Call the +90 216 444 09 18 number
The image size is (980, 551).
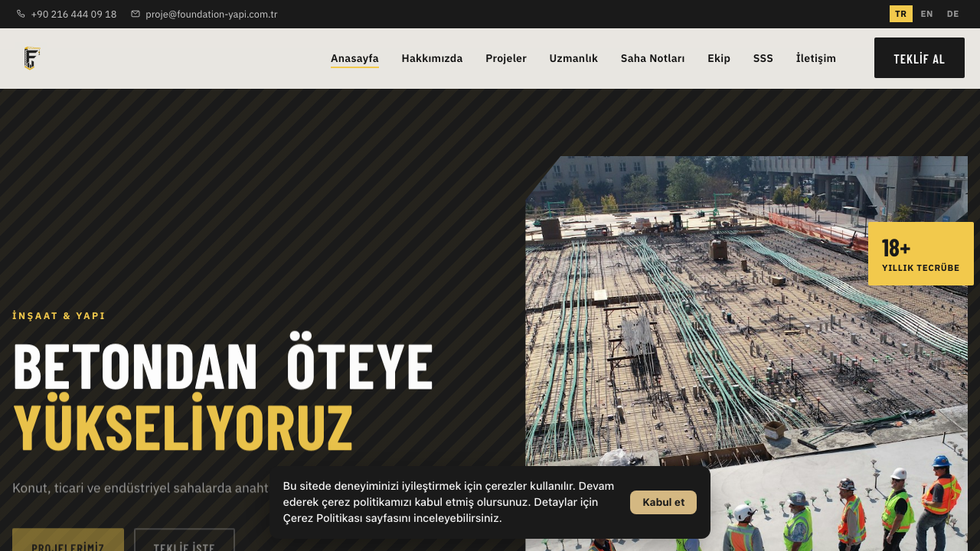pos(73,14)
